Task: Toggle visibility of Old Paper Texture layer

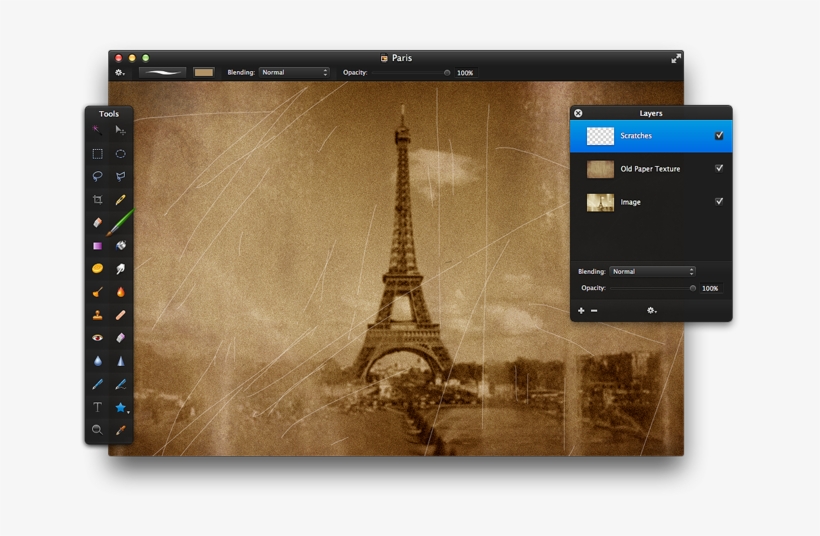Action: (x=719, y=168)
